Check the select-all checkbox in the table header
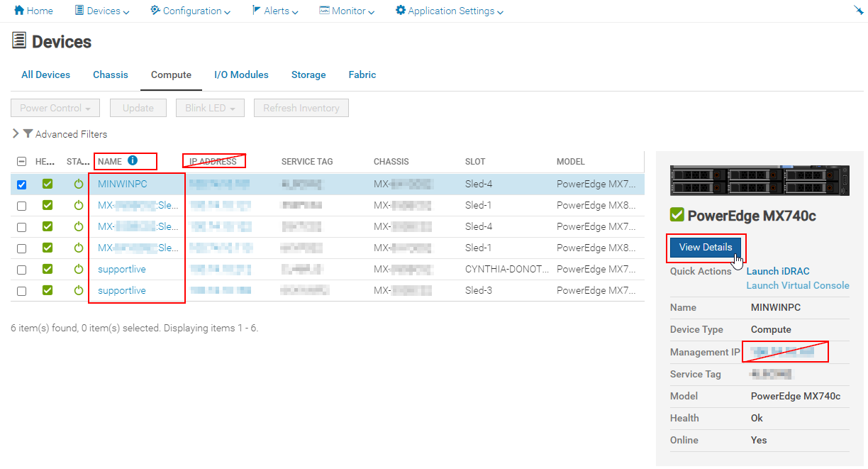 [21, 161]
